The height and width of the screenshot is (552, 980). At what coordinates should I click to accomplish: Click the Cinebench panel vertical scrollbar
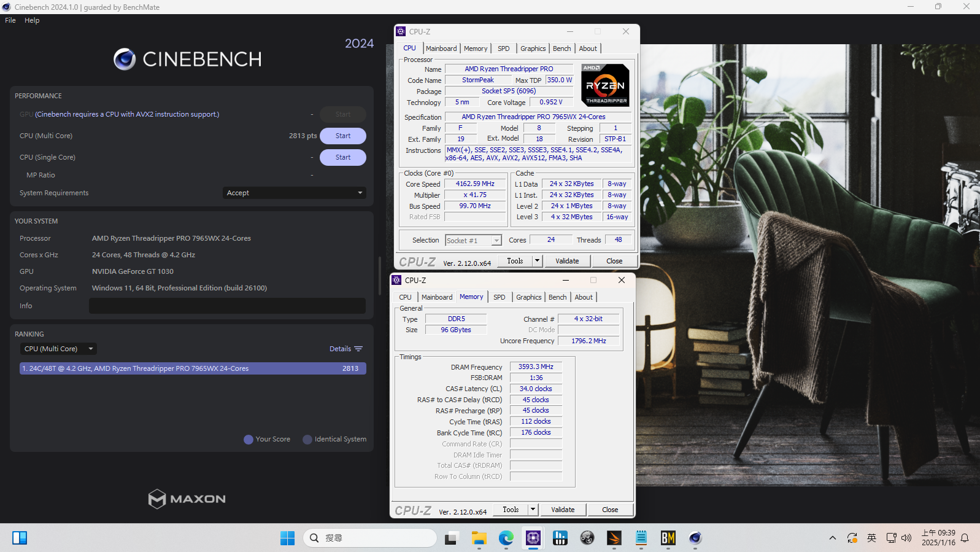pos(380,276)
